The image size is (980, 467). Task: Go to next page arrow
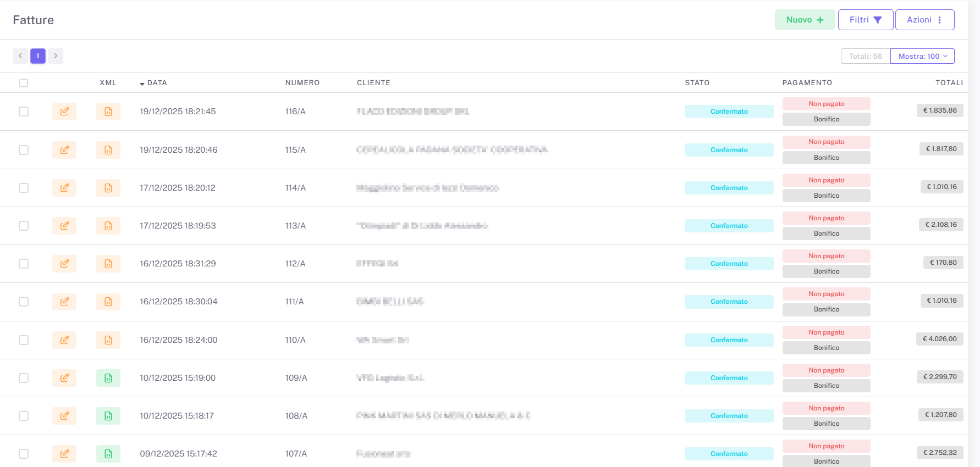click(56, 56)
